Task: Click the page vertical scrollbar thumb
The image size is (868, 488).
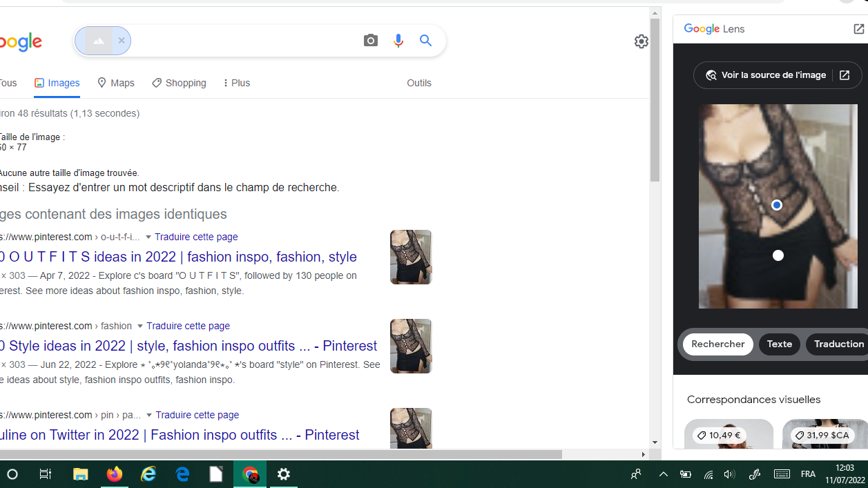Action: (655, 99)
